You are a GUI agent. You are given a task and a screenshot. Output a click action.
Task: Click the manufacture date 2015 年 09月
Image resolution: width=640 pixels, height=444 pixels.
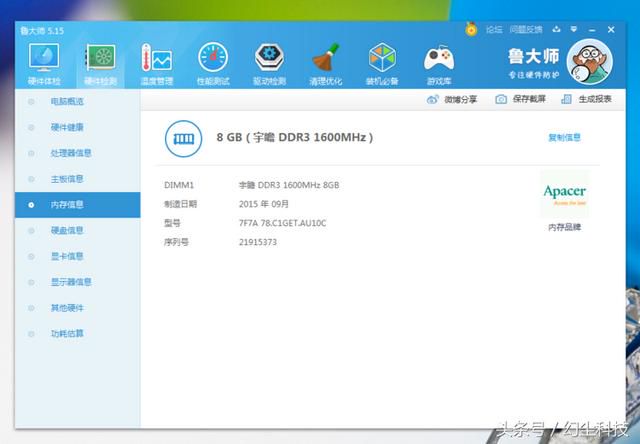tap(264, 204)
